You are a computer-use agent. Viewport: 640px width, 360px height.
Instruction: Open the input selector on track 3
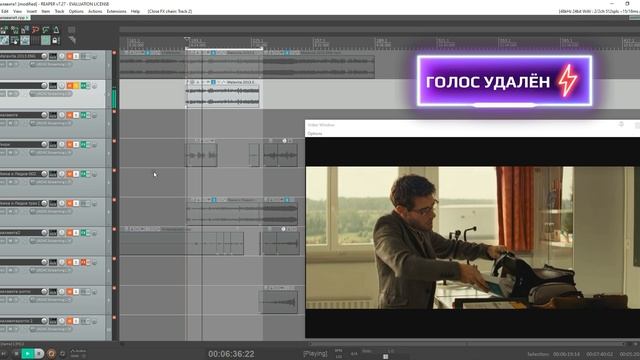click(51, 123)
